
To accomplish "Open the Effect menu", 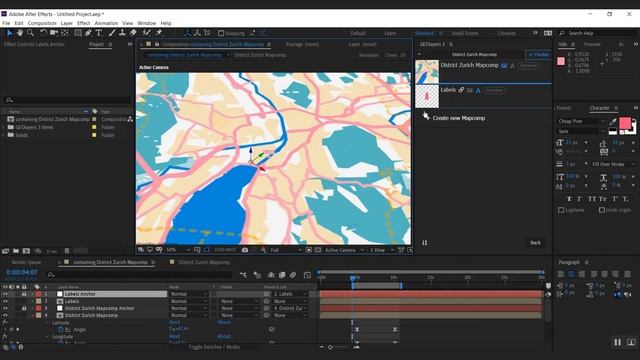I will tap(84, 23).
